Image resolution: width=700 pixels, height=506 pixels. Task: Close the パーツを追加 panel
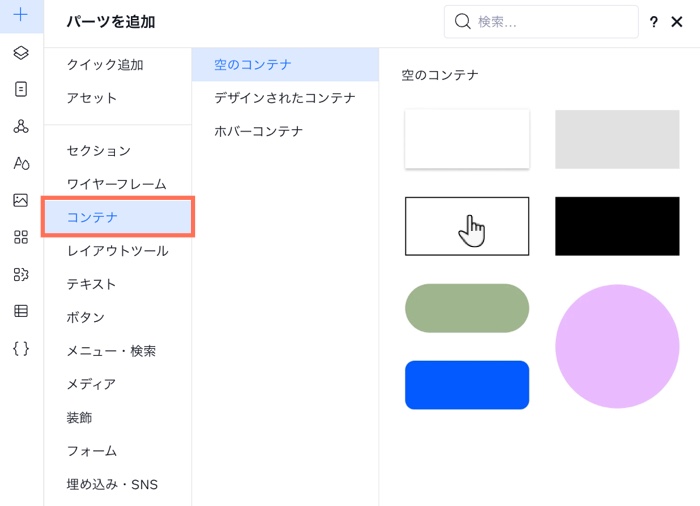point(677,21)
